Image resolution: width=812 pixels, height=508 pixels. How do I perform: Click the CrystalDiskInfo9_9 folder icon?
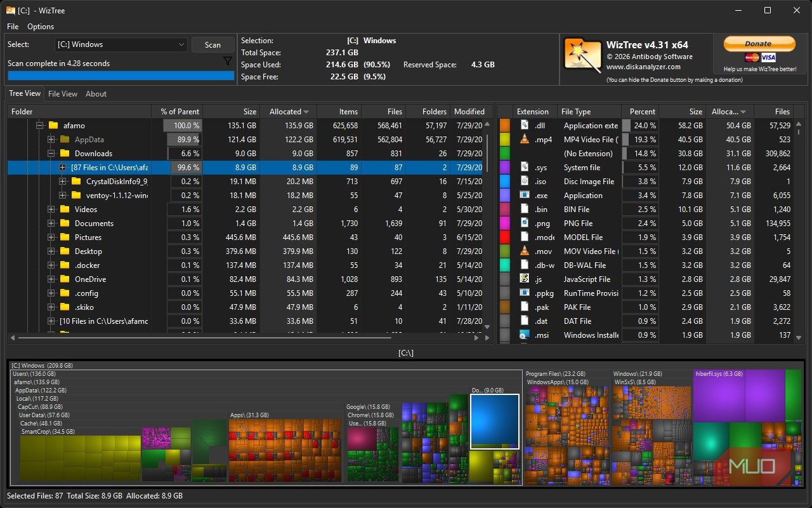coord(76,182)
